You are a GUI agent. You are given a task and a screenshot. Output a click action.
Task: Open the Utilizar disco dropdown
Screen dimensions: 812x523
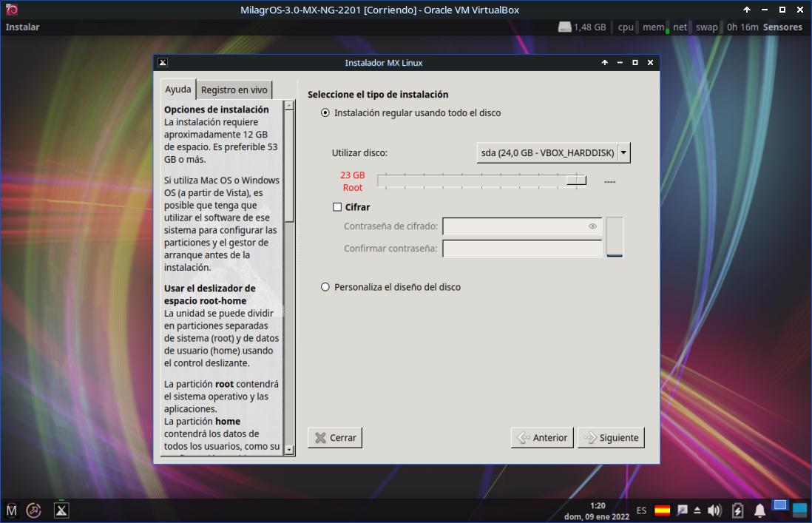click(553, 153)
